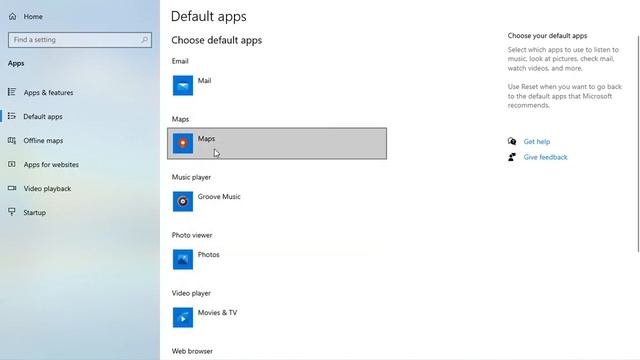Click the Maps app icon
640x360 pixels.
pos(183,143)
